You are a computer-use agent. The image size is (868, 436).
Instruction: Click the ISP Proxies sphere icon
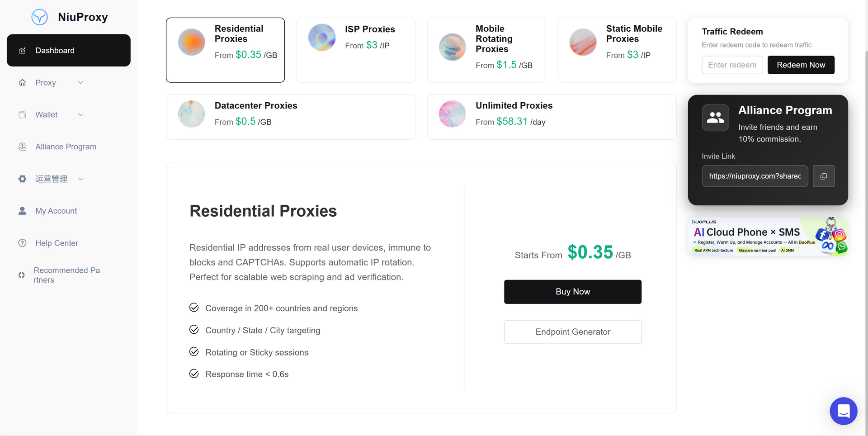click(322, 38)
